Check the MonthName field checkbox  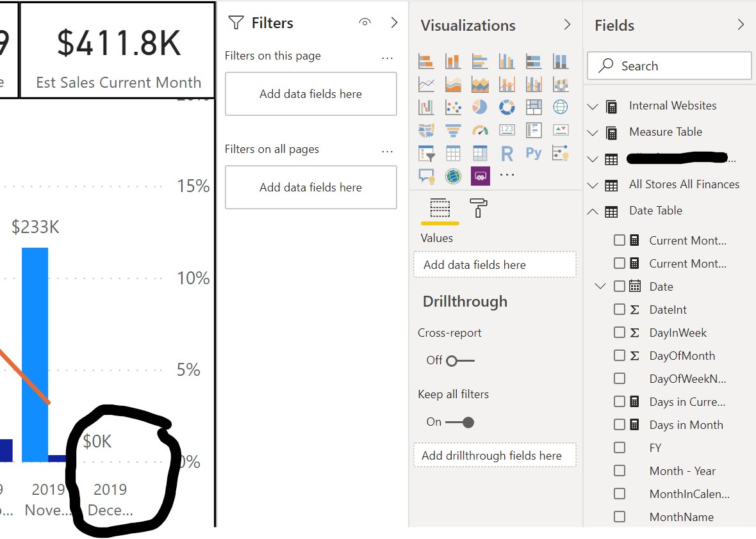click(619, 517)
